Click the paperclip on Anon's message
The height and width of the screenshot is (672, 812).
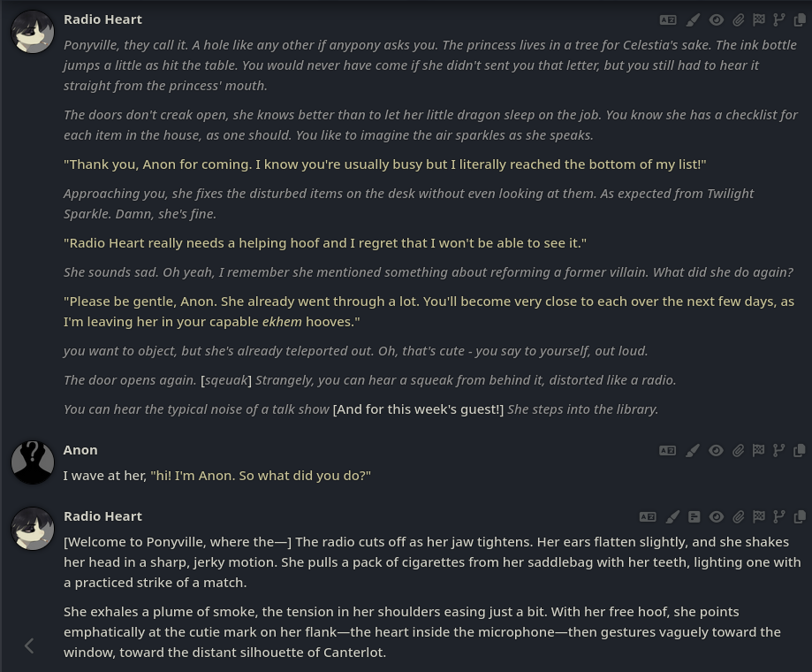739,451
